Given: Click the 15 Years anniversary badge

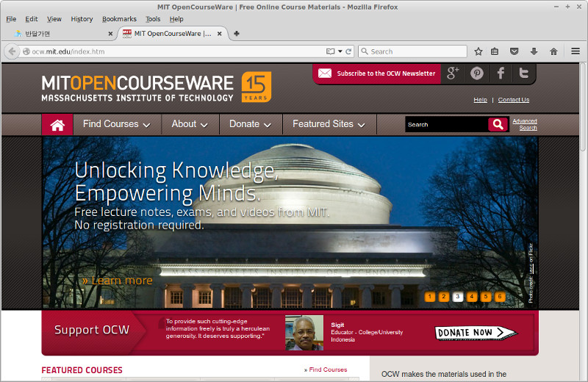Looking at the screenshot, I should coord(256,87).
